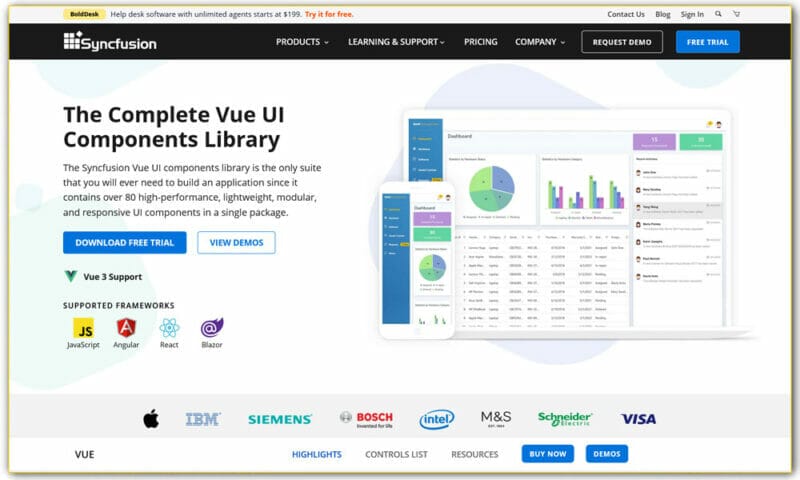
Task: Click the View Demos button
Action: click(x=236, y=242)
